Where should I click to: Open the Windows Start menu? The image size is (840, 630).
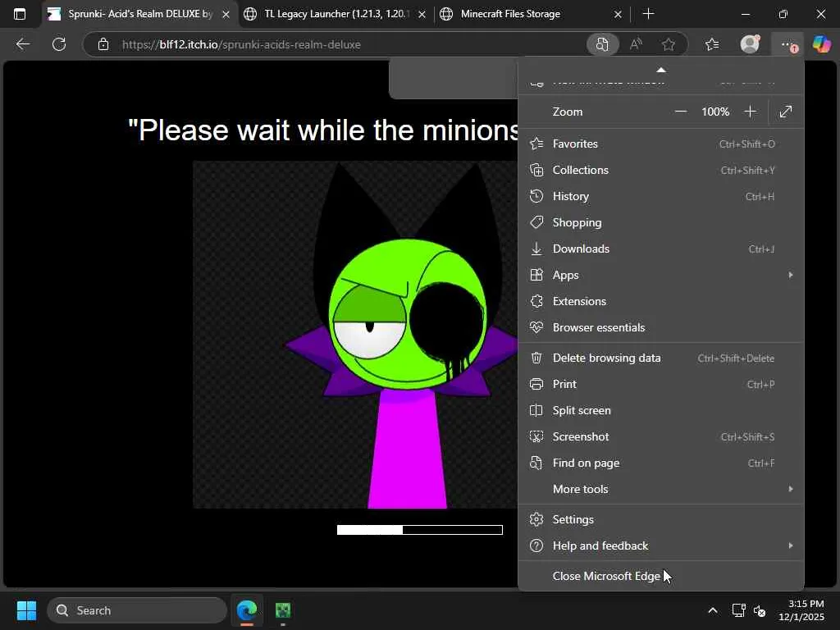(x=26, y=610)
